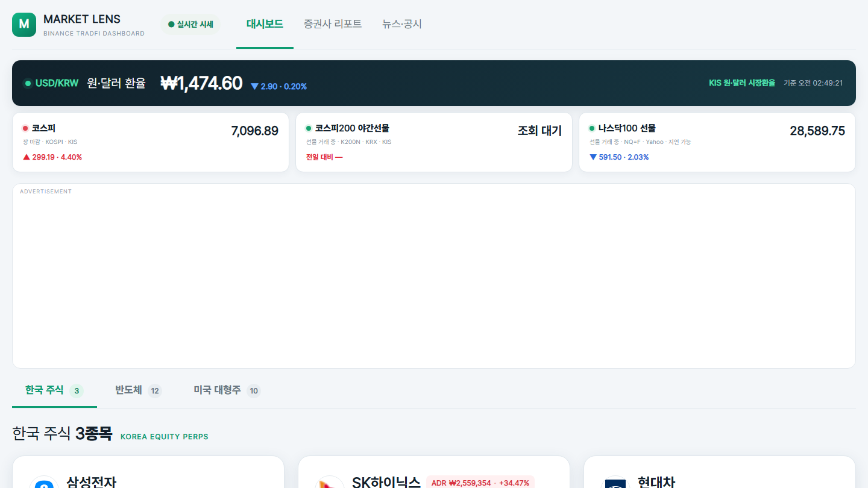
Task: Switch to the 증권사 리포트 tab
Action: pyautogui.click(x=333, y=24)
